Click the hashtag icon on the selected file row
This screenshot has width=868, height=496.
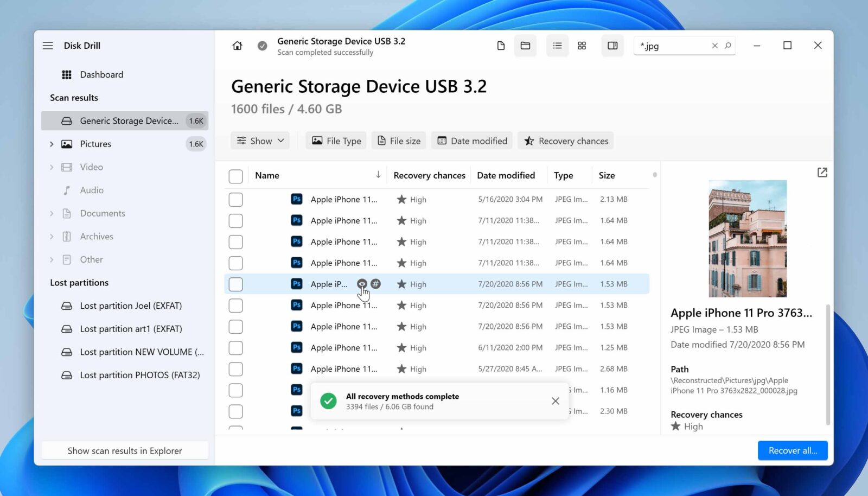[x=375, y=283]
